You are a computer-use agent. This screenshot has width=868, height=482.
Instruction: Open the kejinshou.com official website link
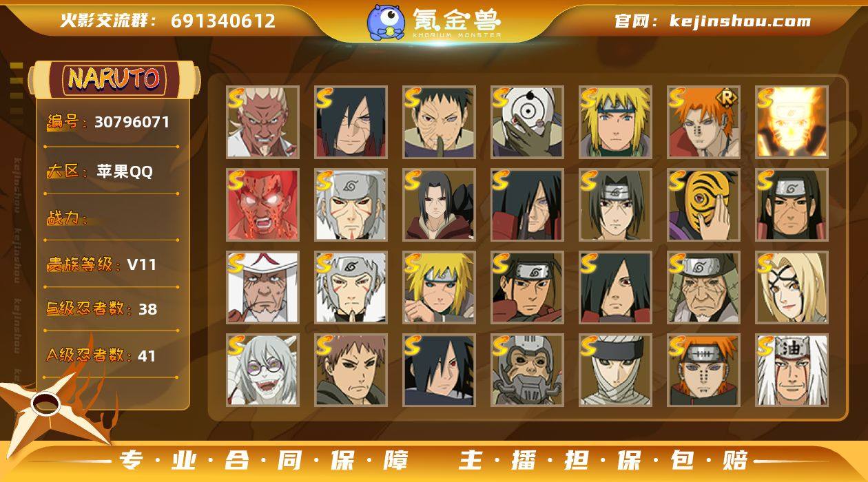[713, 21]
